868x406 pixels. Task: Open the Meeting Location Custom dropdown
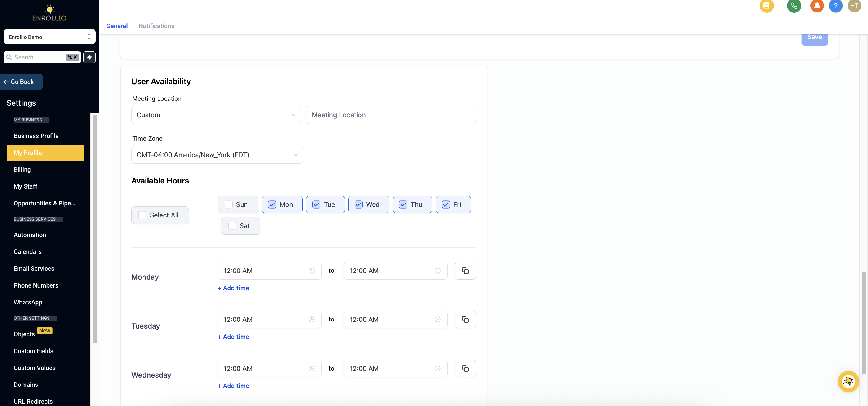click(216, 115)
